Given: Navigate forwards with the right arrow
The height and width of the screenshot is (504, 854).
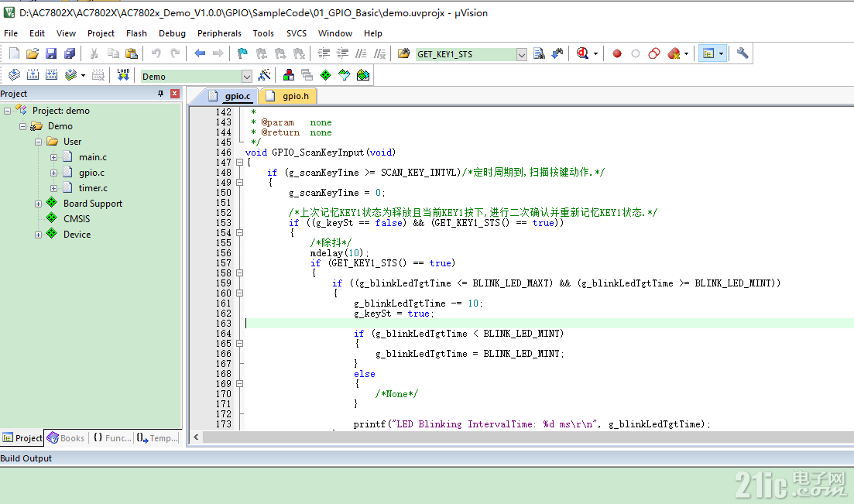Looking at the screenshot, I should (218, 53).
